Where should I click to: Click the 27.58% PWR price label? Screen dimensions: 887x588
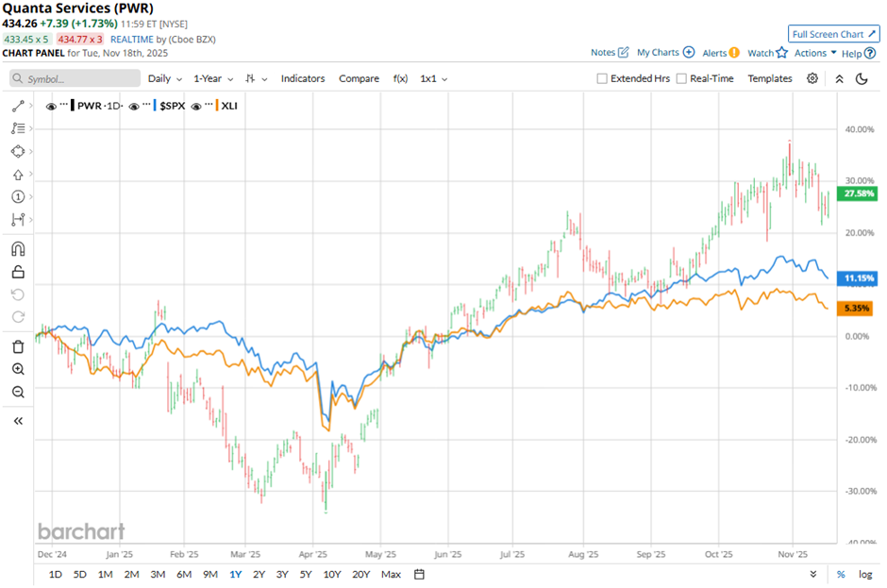click(x=858, y=194)
